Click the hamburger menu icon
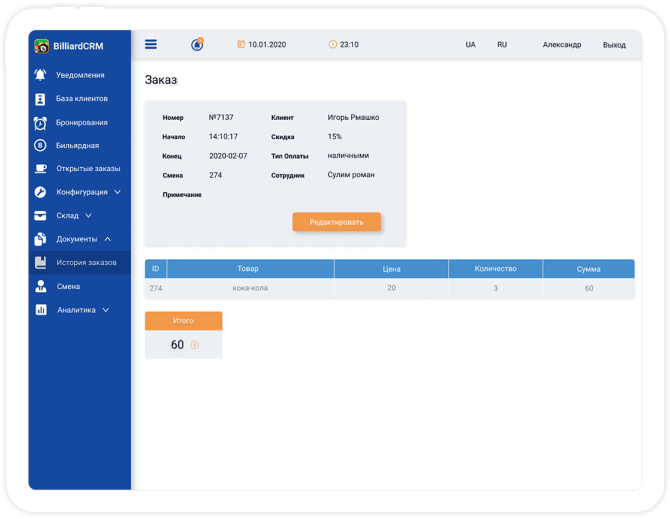The height and width of the screenshot is (519, 670). [151, 44]
